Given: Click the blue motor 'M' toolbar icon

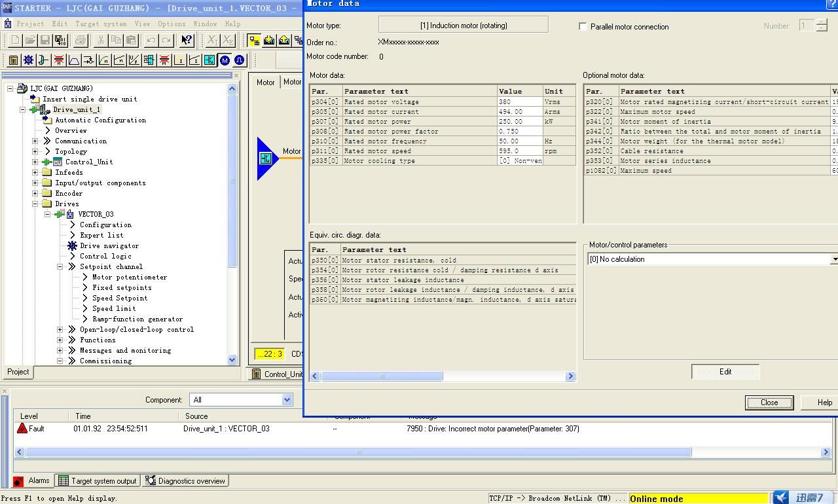Looking at the screenshot, I should [x=225, y=60].
